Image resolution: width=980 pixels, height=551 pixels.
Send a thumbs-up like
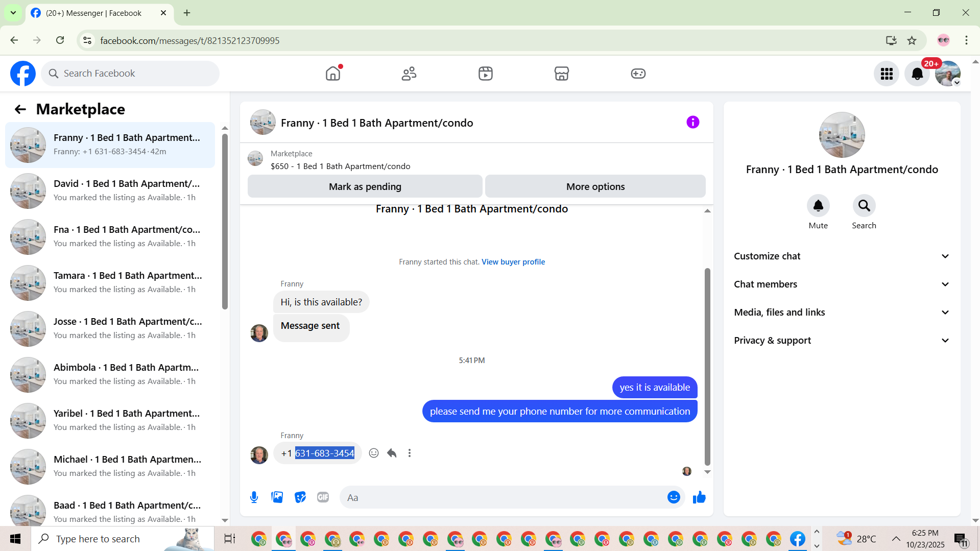(x=699, y=497)
